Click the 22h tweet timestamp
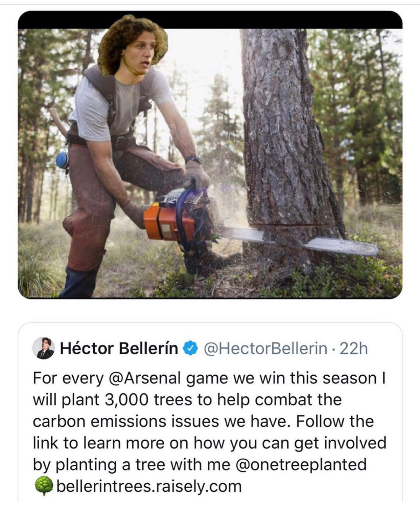 [354, 348]
